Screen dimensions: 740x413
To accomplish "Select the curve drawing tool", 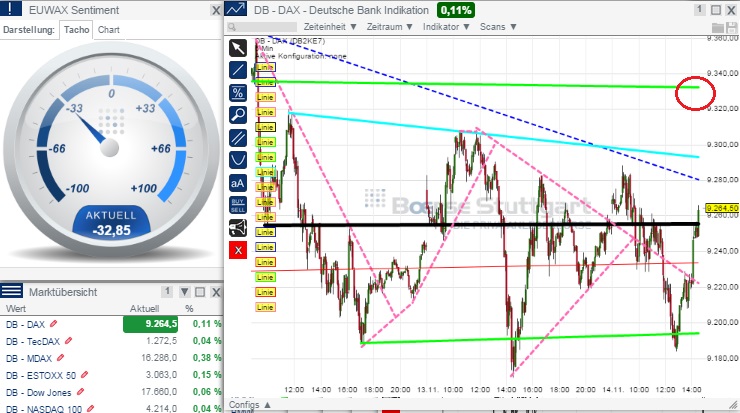I will click(x=238, y=160).
